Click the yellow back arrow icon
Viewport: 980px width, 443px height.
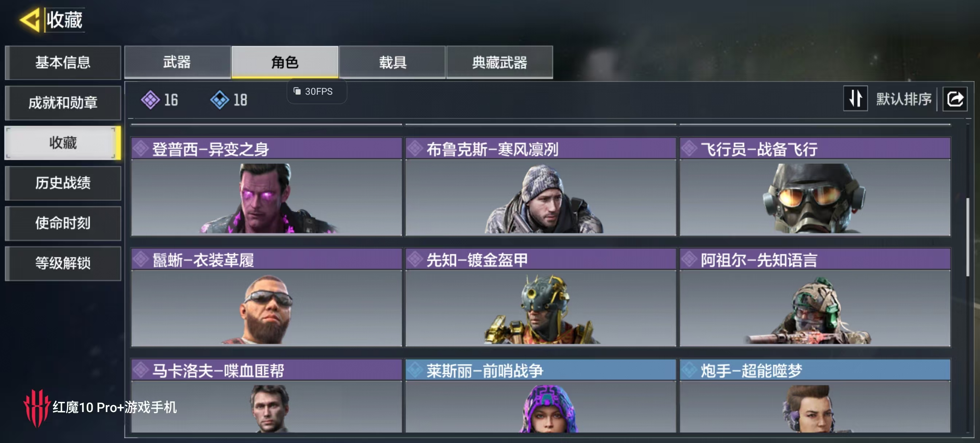[x=30, y=19]
